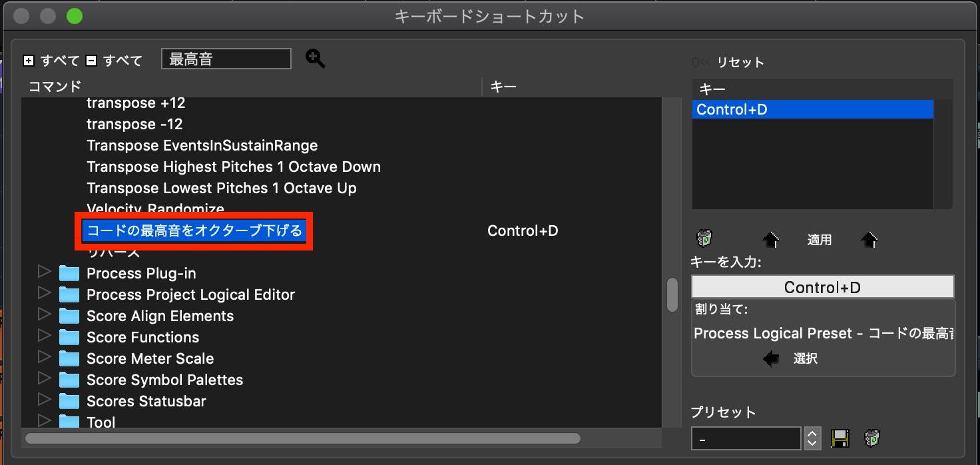This screenshot has height=465, width=980.
Task: Click the search magnifier icon
Action: tap(315, 59)
